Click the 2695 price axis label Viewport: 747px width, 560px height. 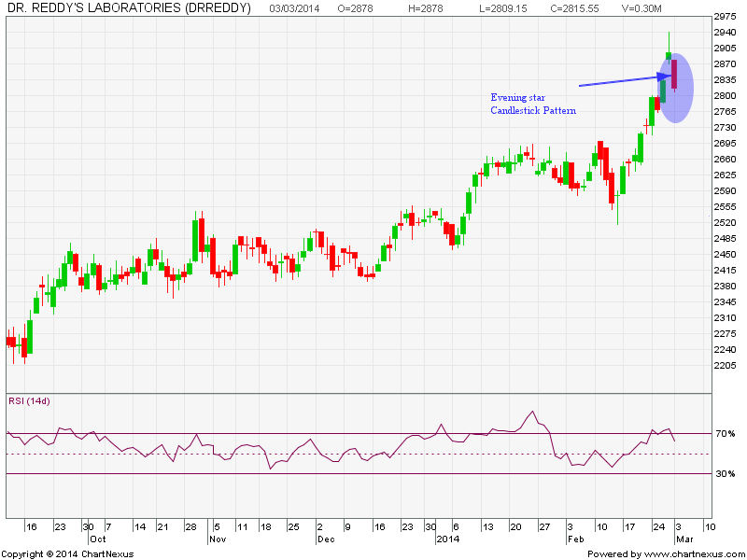pos(726,144)
